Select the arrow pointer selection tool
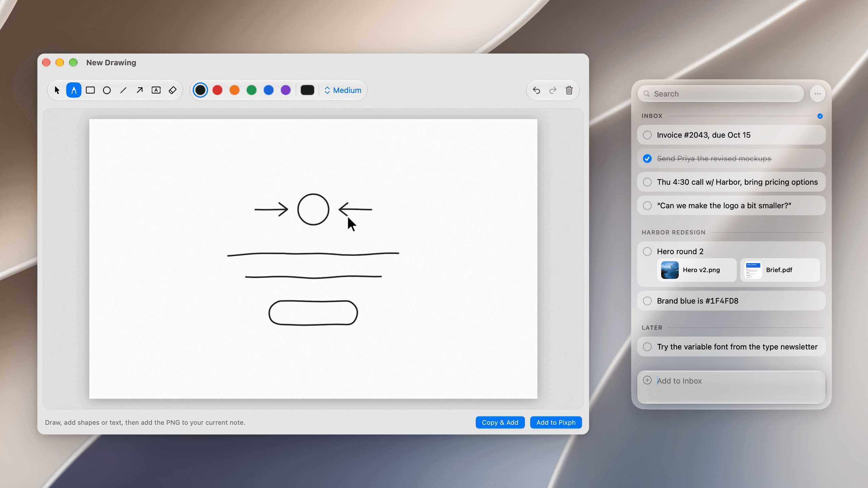868x488 pixels. point(57,90)
